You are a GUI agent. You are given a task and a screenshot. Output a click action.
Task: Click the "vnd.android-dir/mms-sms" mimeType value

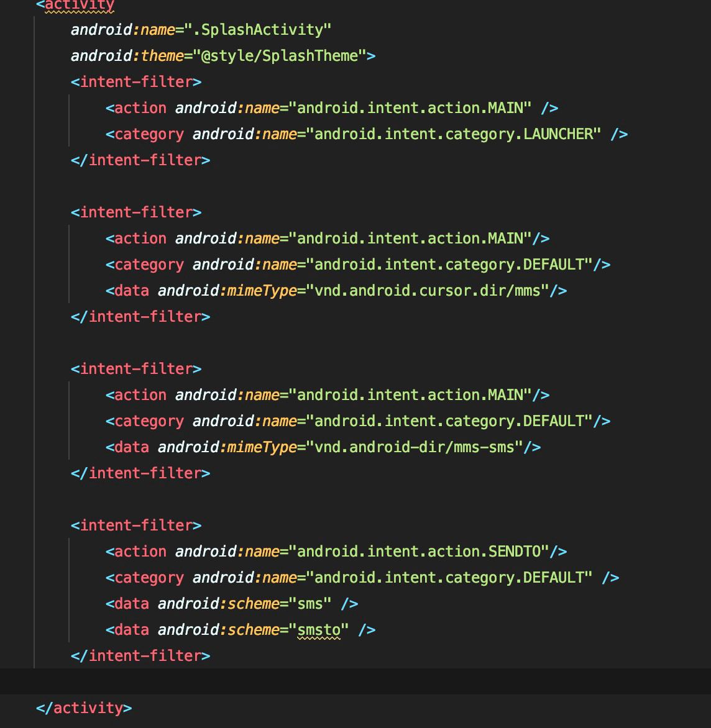point(415,447)
